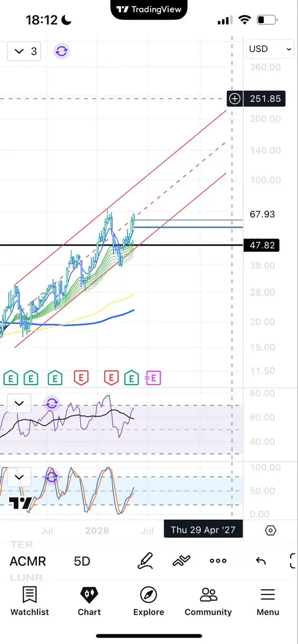Tap the 20.00 price axis label
The height and width of the screenshot is (644, 298).
point(263,322)
